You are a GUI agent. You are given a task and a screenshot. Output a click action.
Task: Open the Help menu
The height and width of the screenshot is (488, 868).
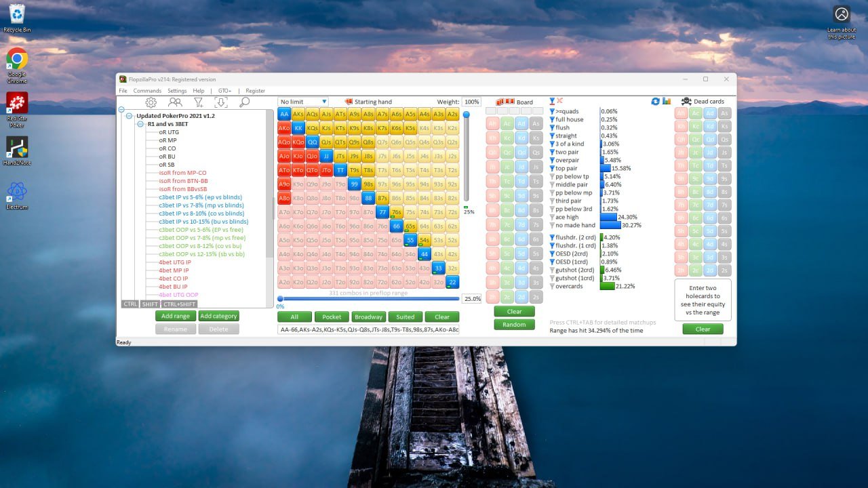coord(198,90)
